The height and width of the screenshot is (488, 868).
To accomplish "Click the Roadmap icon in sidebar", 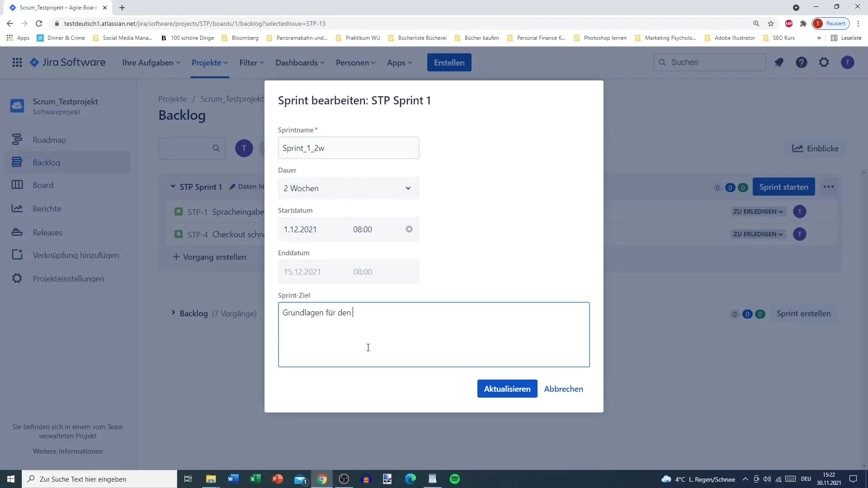I will (x=16, y=140).
